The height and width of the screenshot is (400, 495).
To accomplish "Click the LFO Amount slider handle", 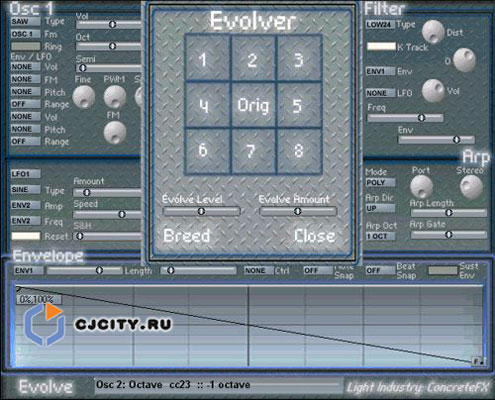I will click(87, 192).
